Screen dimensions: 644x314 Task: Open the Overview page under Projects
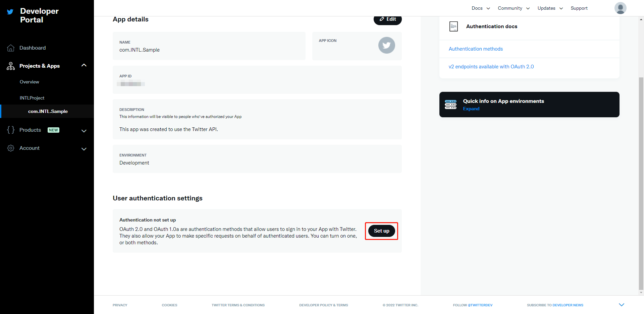click(x=29, y=82)
